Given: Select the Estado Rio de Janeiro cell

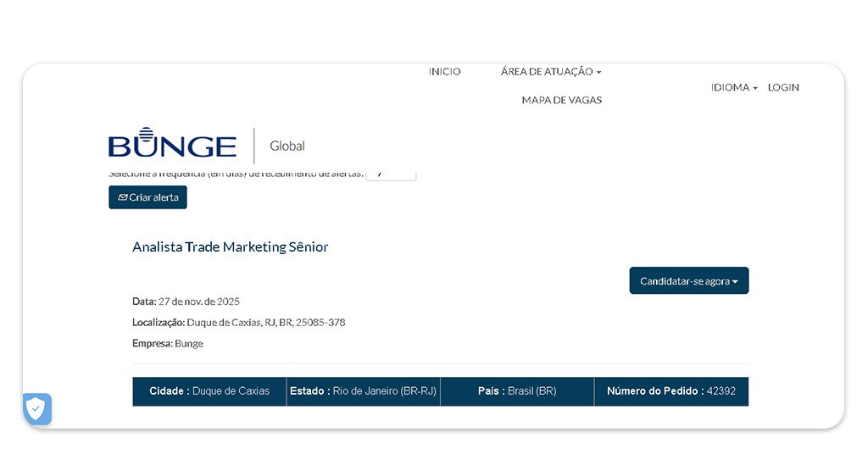Looking at the screenshot, I should (x=363, y=391).
